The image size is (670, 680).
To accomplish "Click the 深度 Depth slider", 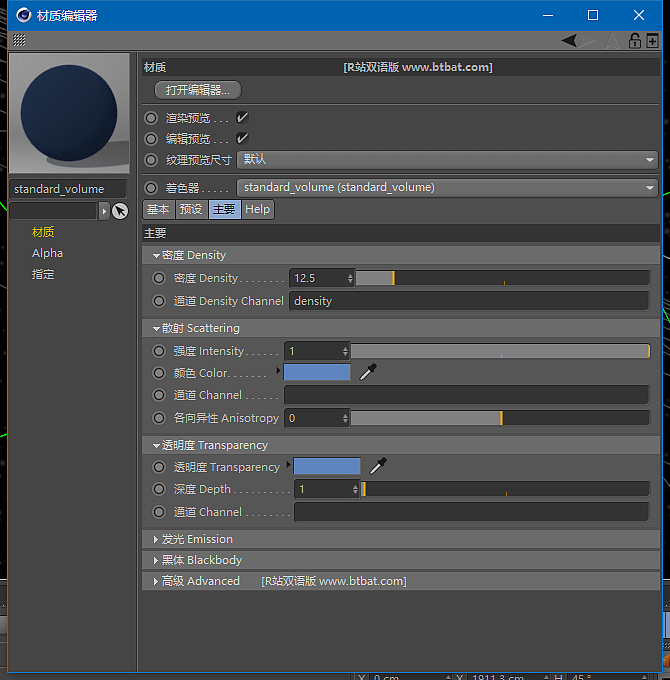I will 505,489.
